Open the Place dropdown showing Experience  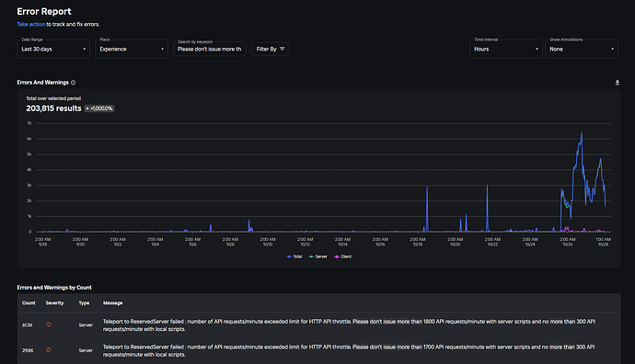132,49
